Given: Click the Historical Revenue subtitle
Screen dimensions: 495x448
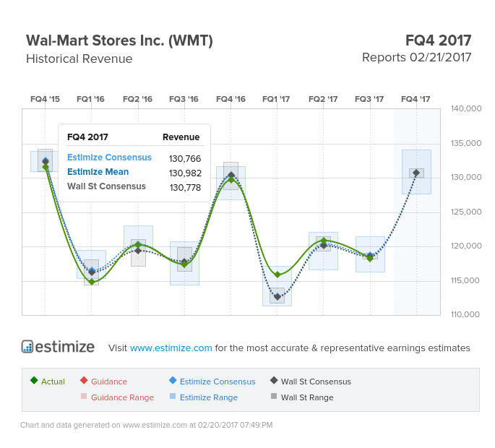Looking at the screenshot, I should pyautogui.click(x=79, y=59).
